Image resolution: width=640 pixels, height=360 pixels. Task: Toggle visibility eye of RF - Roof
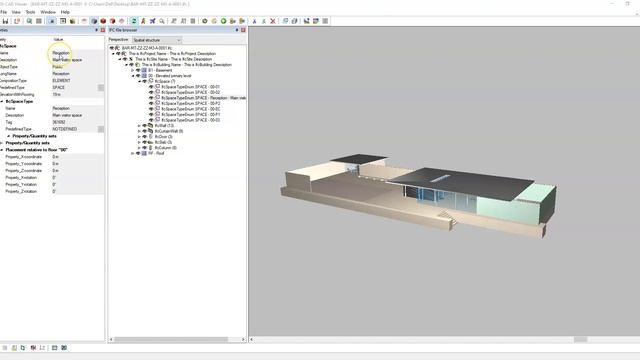pos(138,153)
